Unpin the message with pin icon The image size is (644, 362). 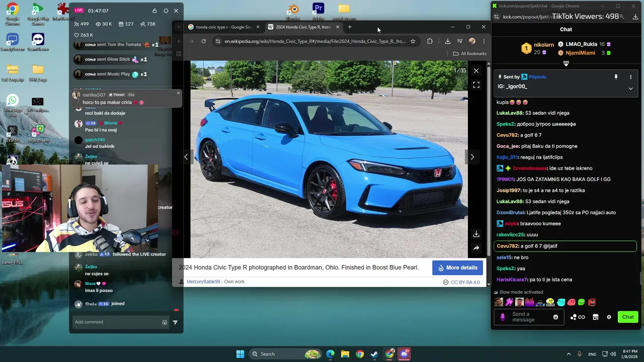tap(616, 77)
